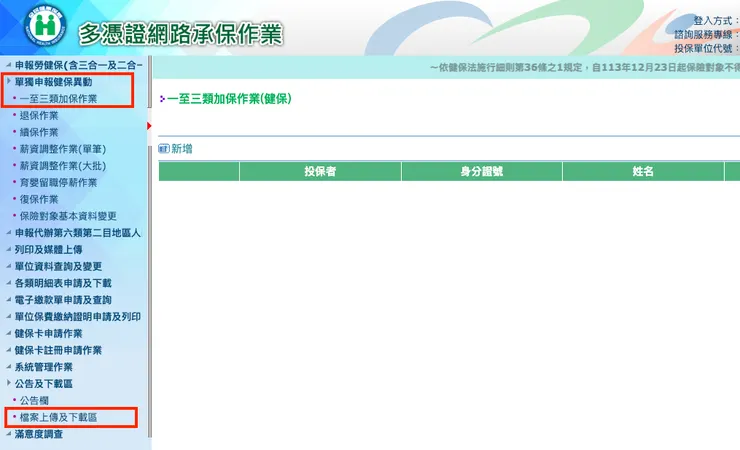Expand 列印及媒體上傳 menu

(x=48, y=250)
